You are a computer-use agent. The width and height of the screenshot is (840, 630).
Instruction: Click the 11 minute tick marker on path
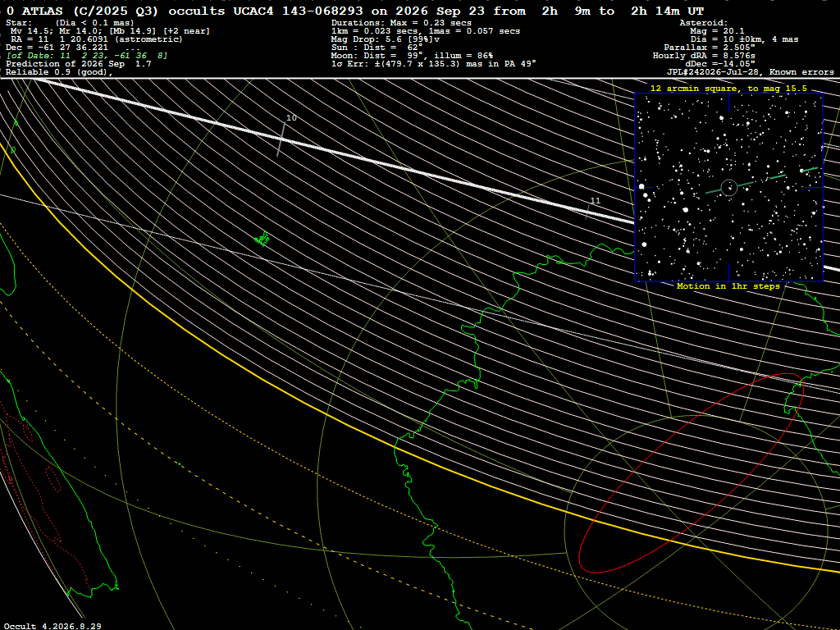[x=588, y=211]
